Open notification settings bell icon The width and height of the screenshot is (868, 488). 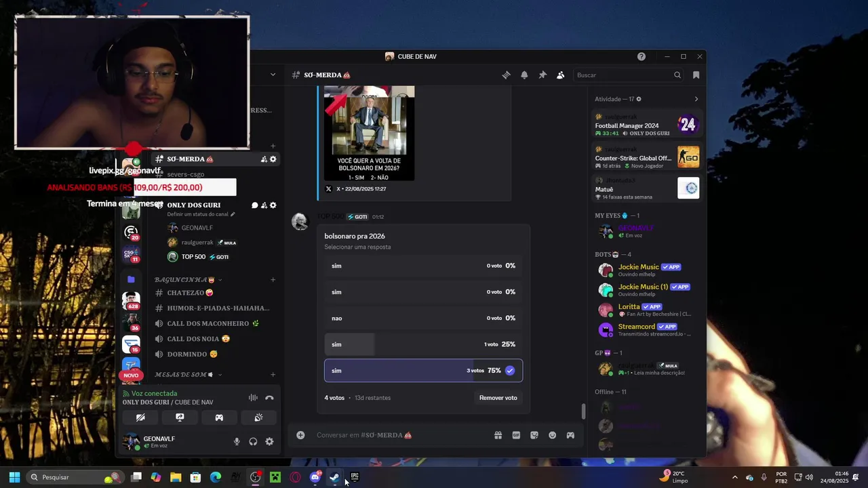click(x=524, y=75)
